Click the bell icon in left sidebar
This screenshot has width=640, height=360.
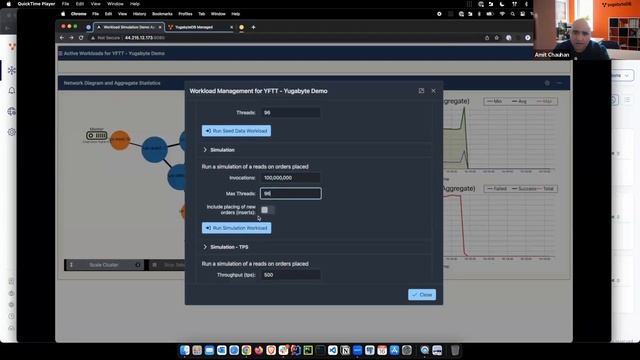click(11, 90)
